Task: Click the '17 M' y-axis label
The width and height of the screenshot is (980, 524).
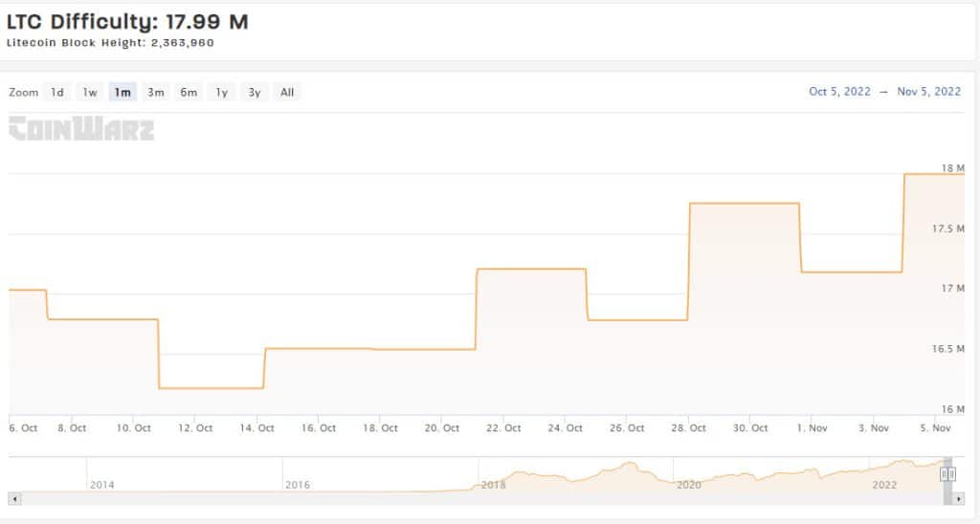Action: (953, 288)
